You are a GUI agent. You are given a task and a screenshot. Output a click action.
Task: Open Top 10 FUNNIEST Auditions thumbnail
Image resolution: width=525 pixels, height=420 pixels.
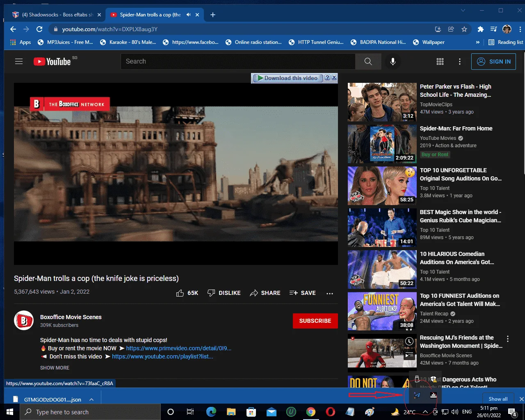pyautogui.click(x=382, y=311)
